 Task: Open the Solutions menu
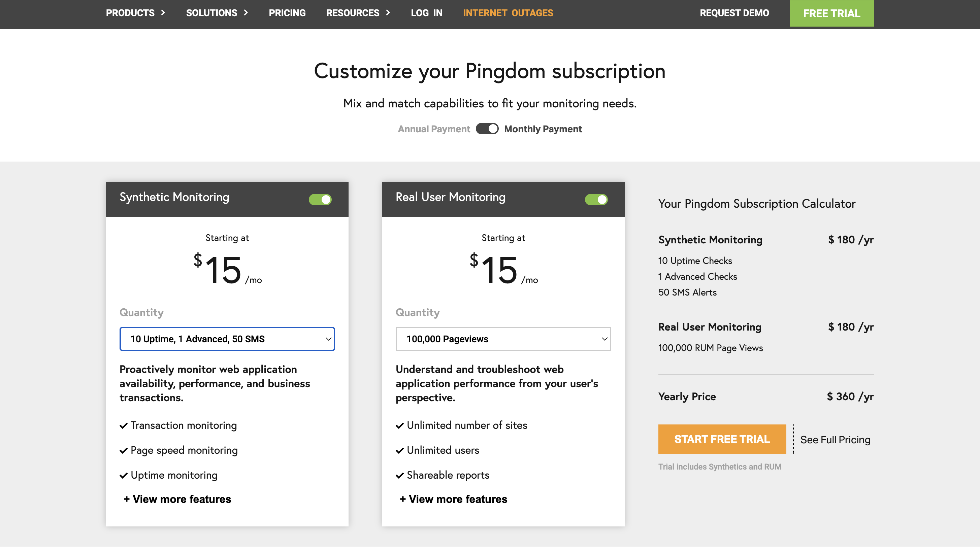click(x=217, y=13)
